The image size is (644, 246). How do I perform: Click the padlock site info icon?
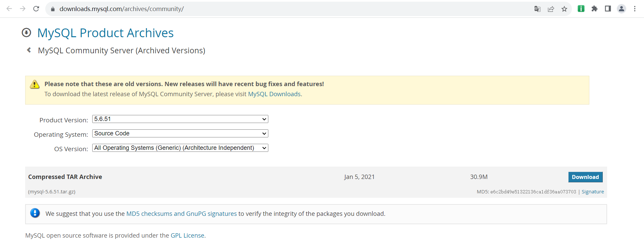point(53,9)
